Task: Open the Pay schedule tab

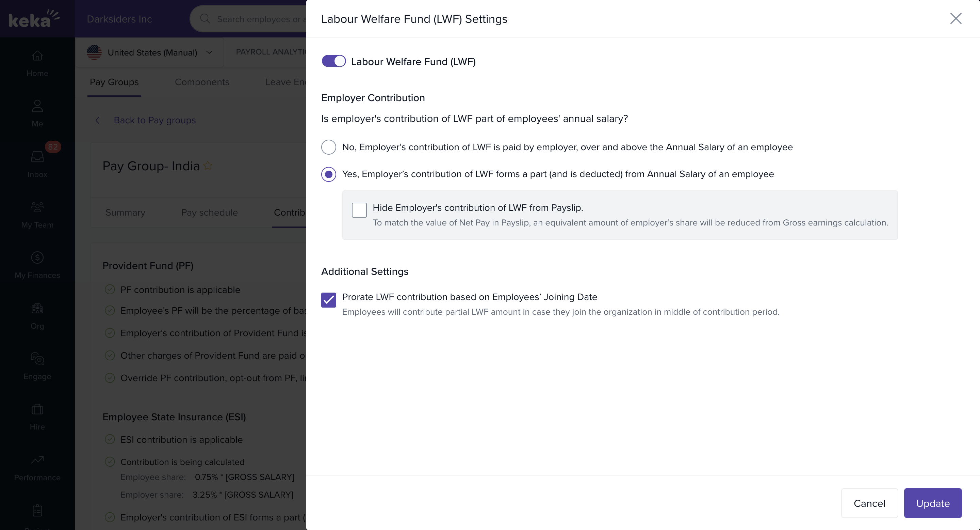Action: (209, 213)
